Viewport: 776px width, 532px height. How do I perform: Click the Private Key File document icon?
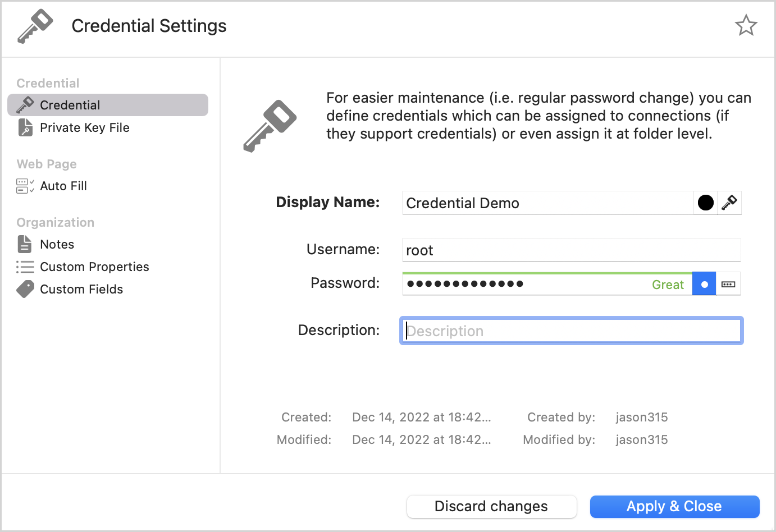pyautogui.click(x=25, y=127)
